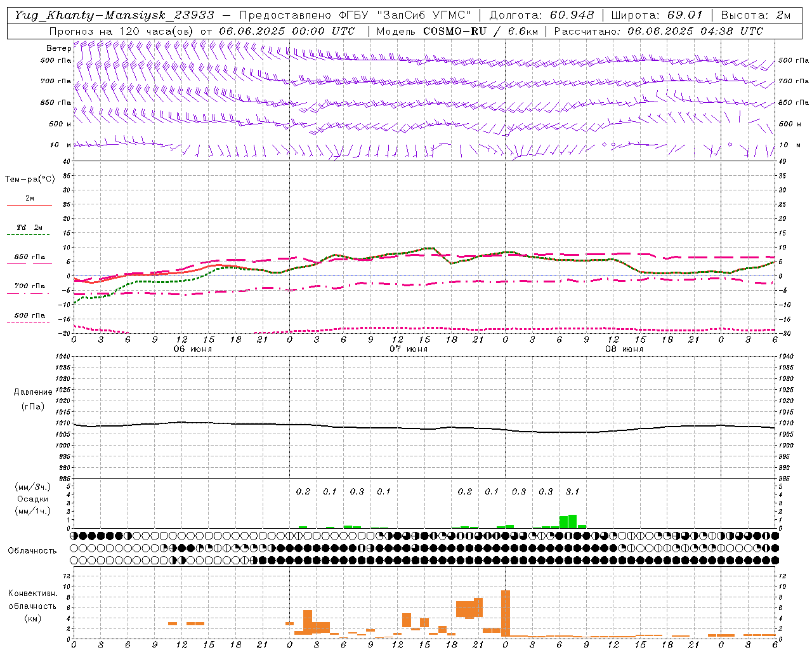Click the station title Yug_Khanty-Mansiysk_23933
812x650 pixels.
click(114, 15)
